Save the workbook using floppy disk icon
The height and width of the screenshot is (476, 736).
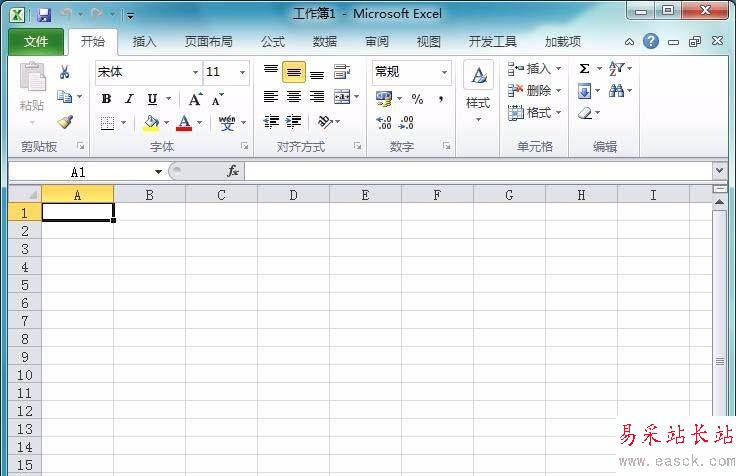coord(44,15)
